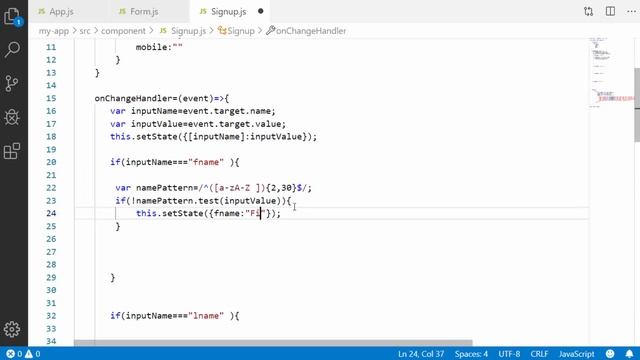Viewport: 640px width, 360px height.
Task: Open the Explorer view in activity bar
Action: [12, 17]
